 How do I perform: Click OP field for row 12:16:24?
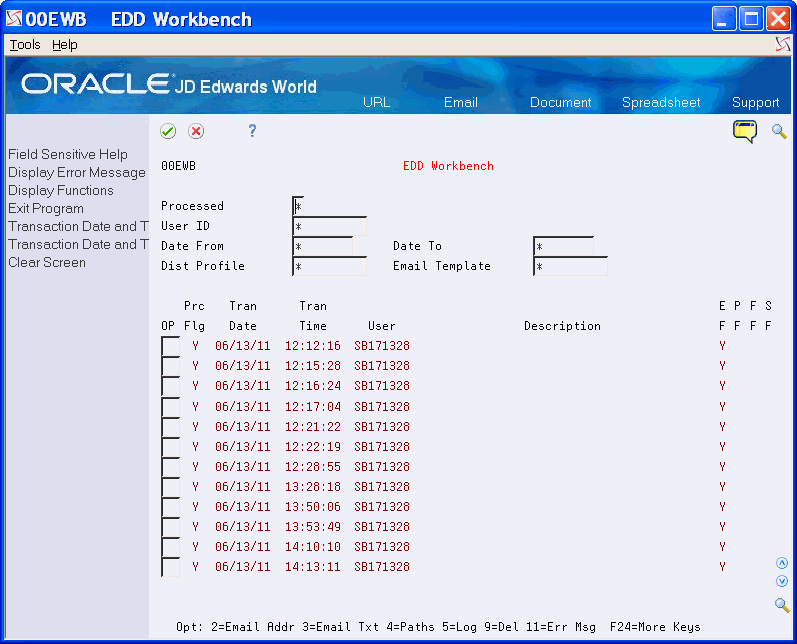(x=170, y=386)
